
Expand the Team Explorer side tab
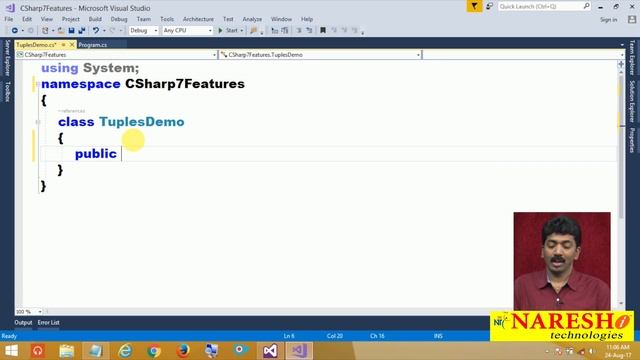(632, 58)
